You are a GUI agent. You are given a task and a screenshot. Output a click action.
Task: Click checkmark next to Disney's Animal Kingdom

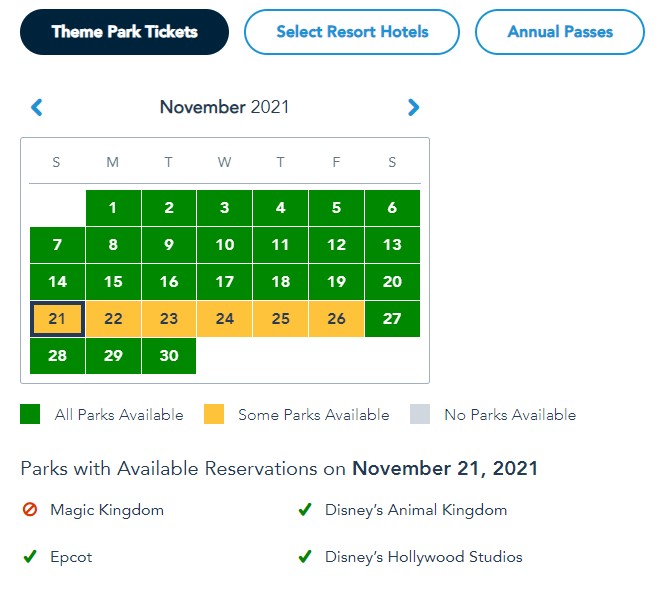point(305,510)
